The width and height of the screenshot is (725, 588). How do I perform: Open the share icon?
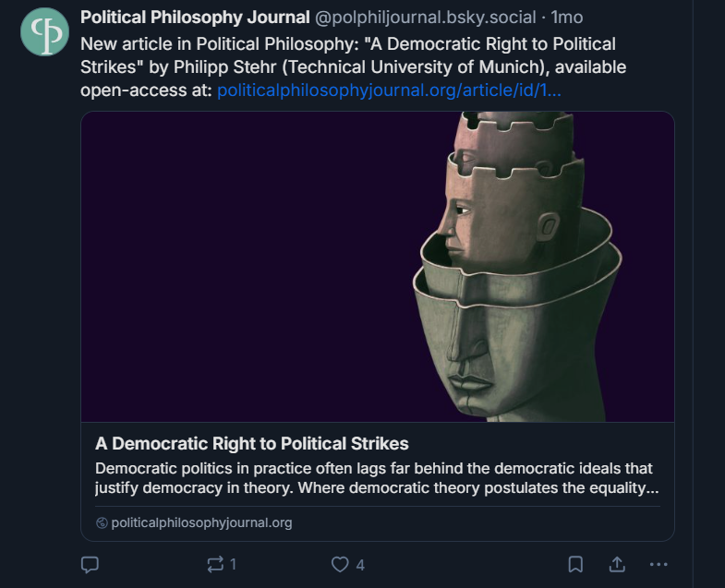coord(617,564)
